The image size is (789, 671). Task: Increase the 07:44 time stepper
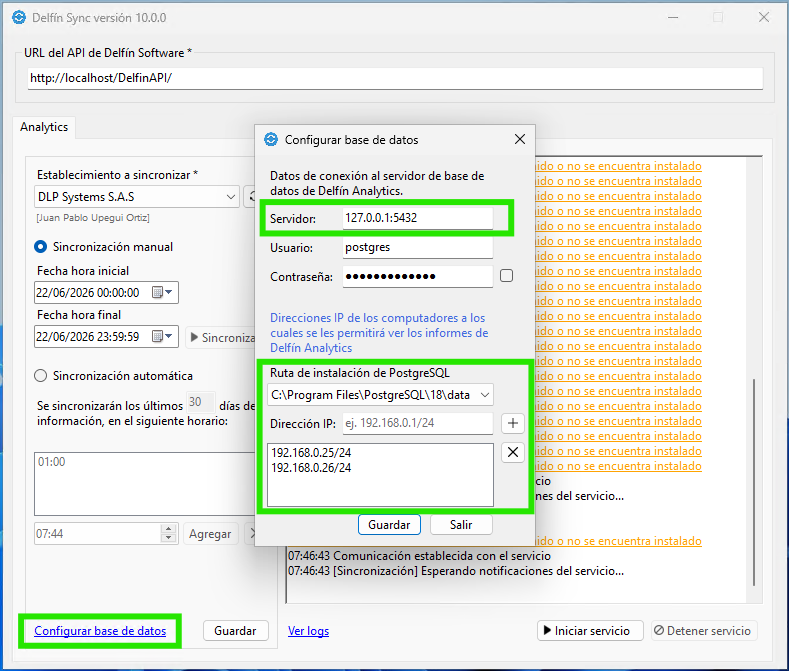coord(169,529)
